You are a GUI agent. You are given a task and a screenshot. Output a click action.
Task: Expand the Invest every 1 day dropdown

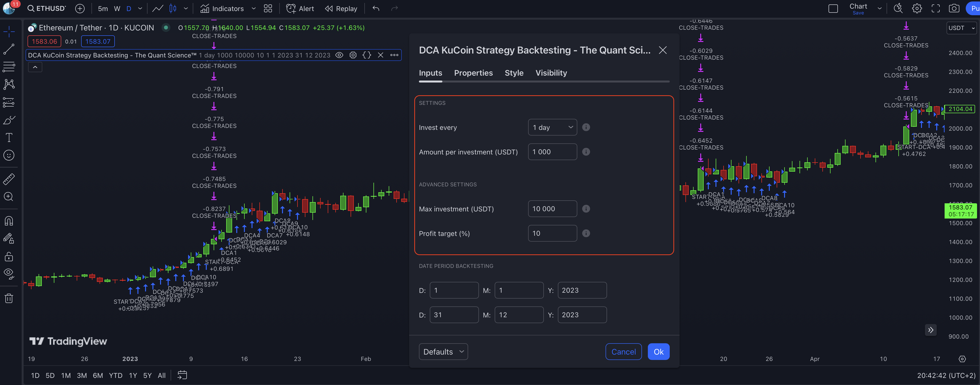552,127
